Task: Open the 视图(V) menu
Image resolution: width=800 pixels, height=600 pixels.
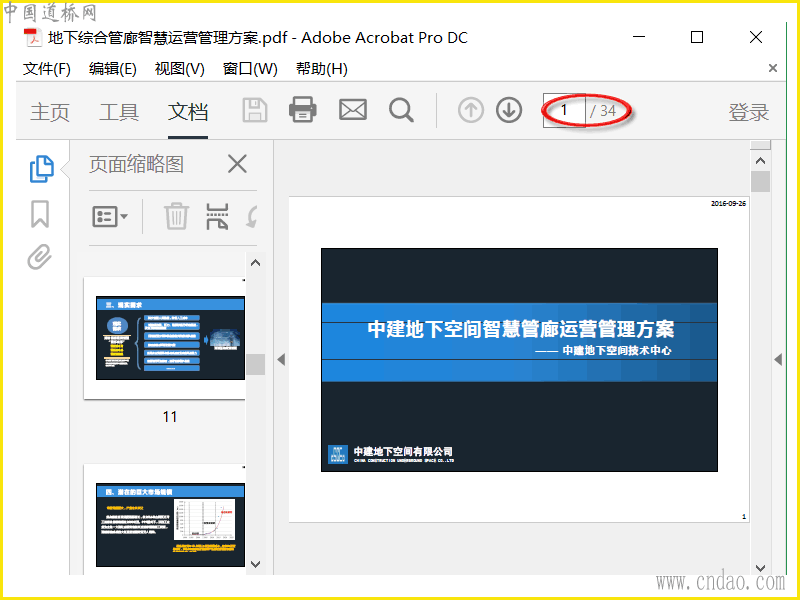Action: pyautogui.click(x=180, y=68)
